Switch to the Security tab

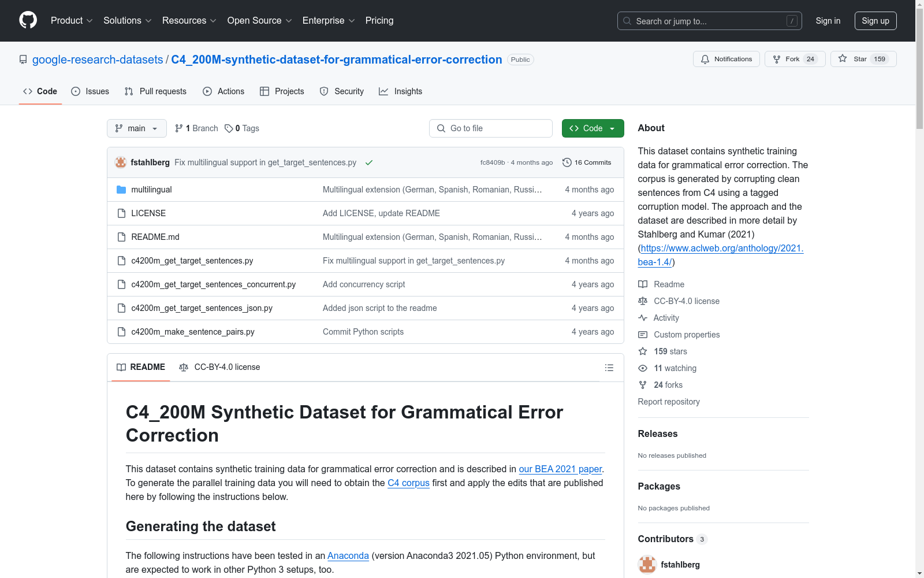tap(342, 91)
